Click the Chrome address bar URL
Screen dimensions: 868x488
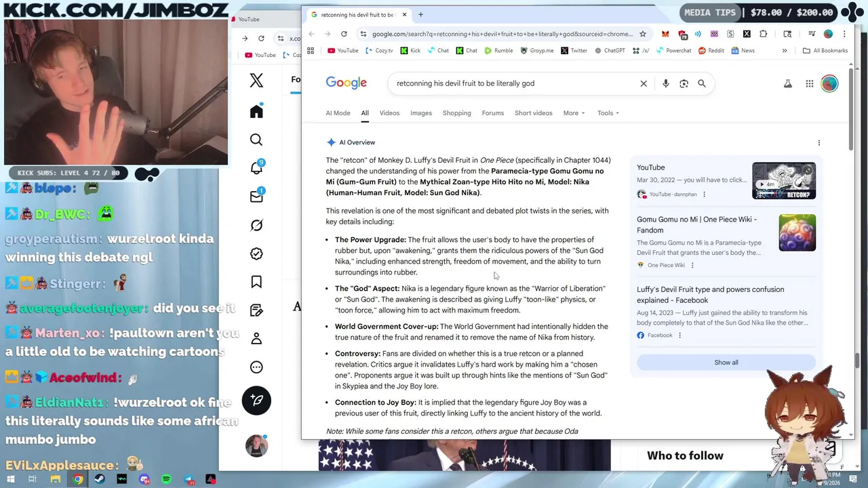click(502, 34)
